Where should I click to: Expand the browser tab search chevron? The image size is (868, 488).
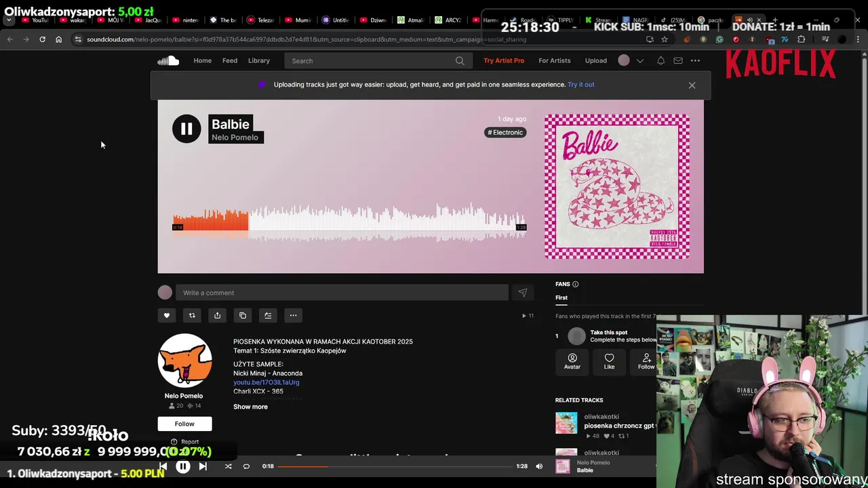(x=9, y=20)
